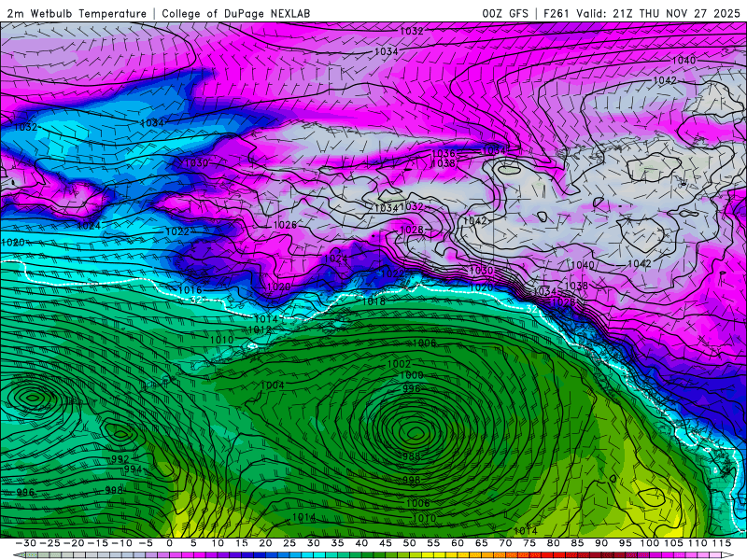
Task: Click the 95 value on the color scale
Action: point(626,543)
